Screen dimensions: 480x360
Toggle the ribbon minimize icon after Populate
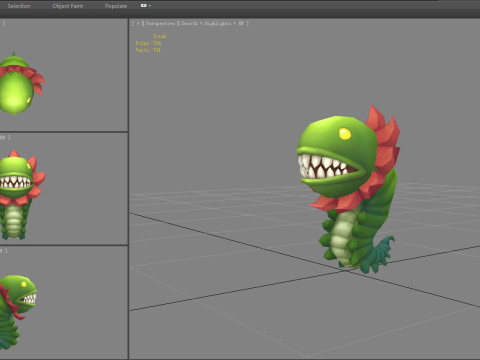point(144,6)
